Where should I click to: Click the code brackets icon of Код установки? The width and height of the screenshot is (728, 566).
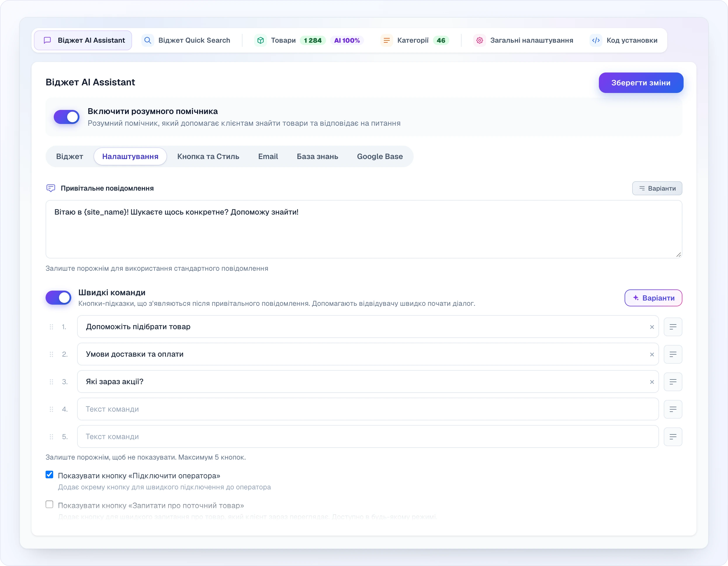click(x=596, y=40)
